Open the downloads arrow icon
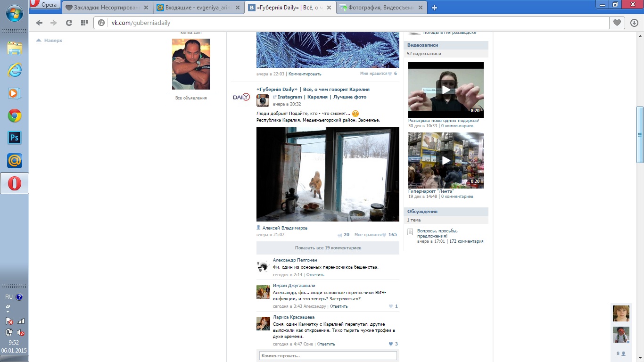 tap(634, 23)
